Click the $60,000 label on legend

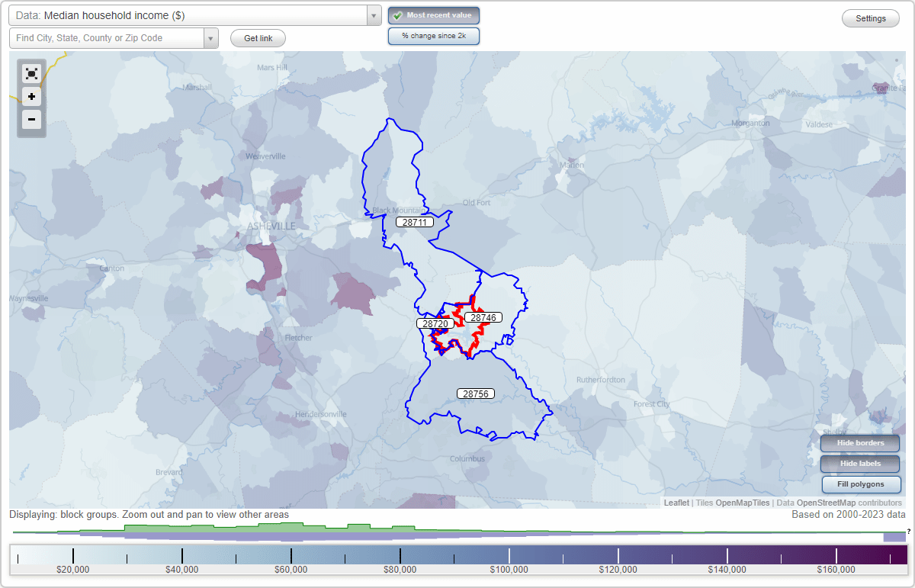tap(291, 569)
